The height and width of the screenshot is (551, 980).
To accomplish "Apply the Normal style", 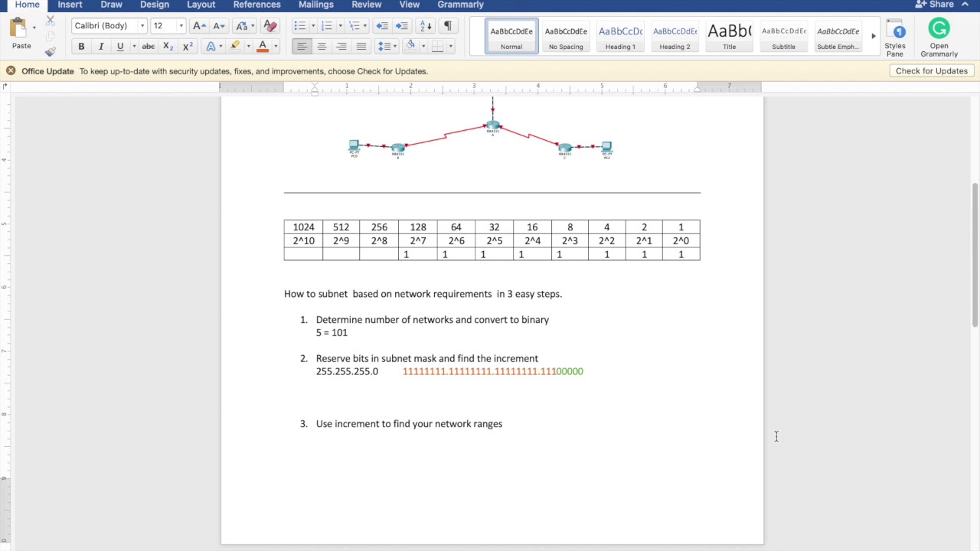I will [x=511, y=36].
